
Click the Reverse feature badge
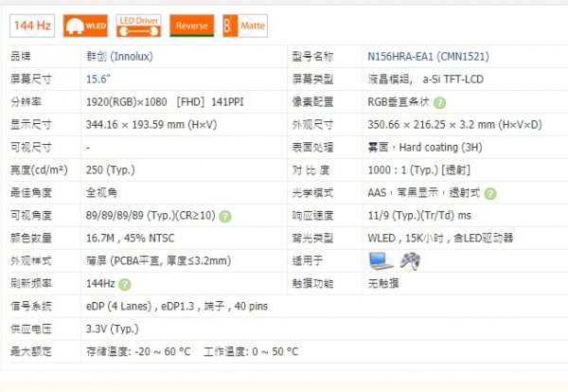[192, 26]
